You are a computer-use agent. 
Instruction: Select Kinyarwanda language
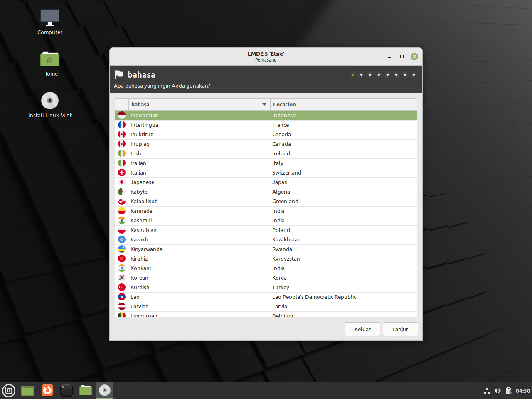pyautogui.click(x=266, y=249)
